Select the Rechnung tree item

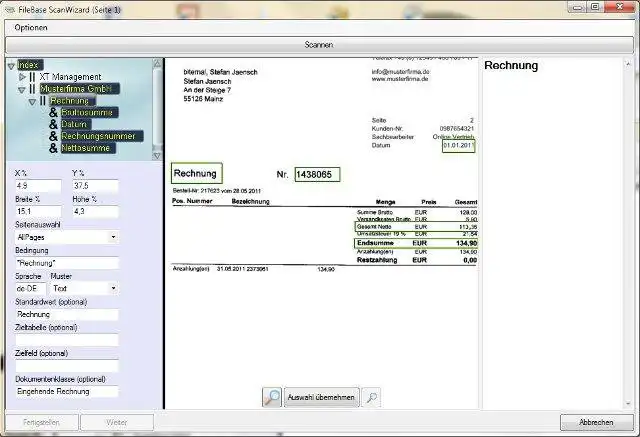point(73,100)
